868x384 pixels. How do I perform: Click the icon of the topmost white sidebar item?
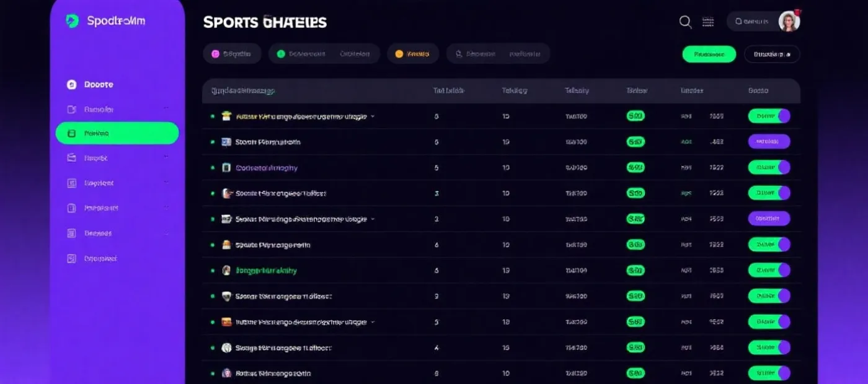pos(71,85)
